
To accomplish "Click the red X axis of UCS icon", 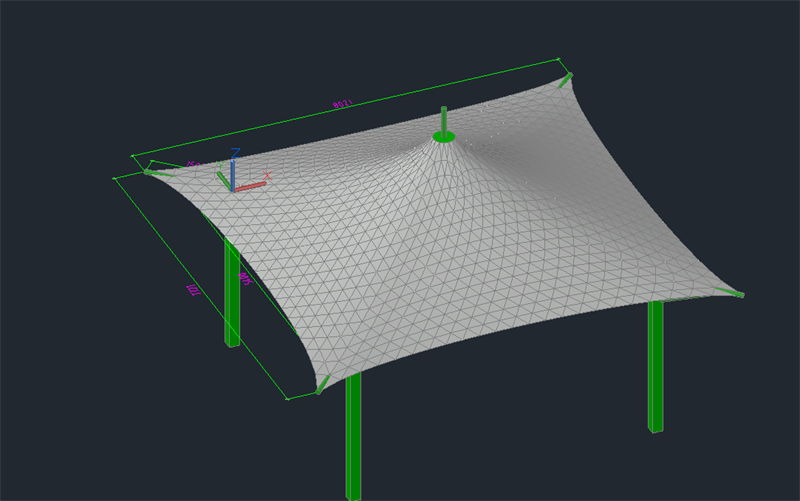I will 251,185.
